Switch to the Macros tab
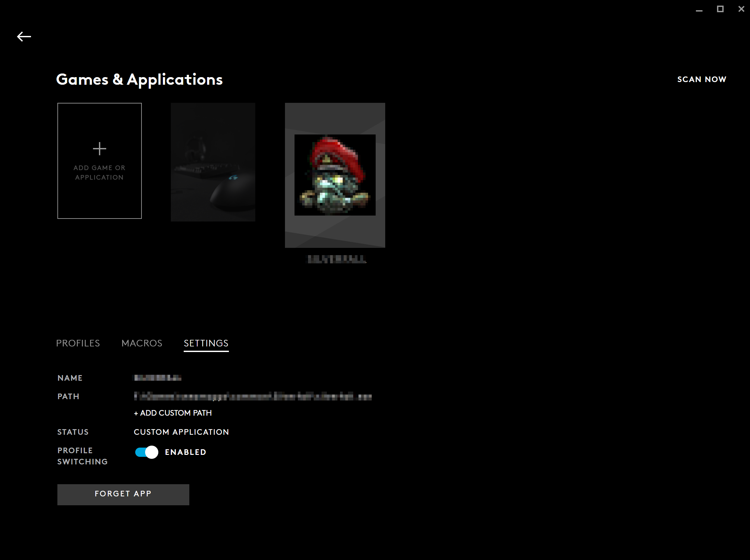This screenshot has height=560, width=750. [142, 343]
